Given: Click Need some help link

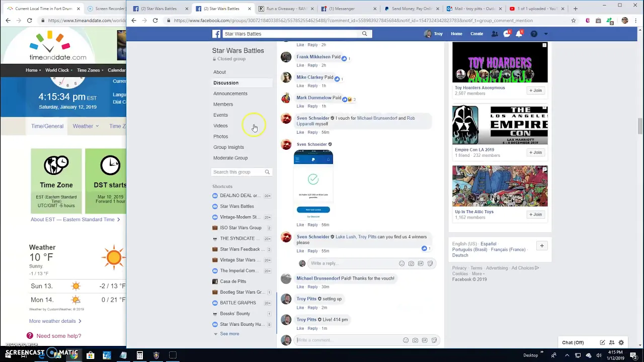Looking at the screenshot, I should click(x=58, y=336).
